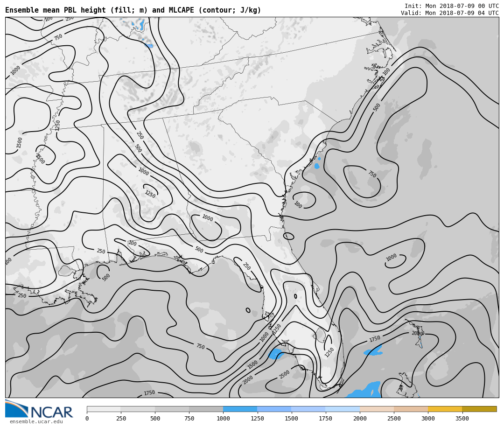504x427 pixels.
Task: Click the colorbar tick label '750'
Action: pyautogui.click(x=189, y=418)
